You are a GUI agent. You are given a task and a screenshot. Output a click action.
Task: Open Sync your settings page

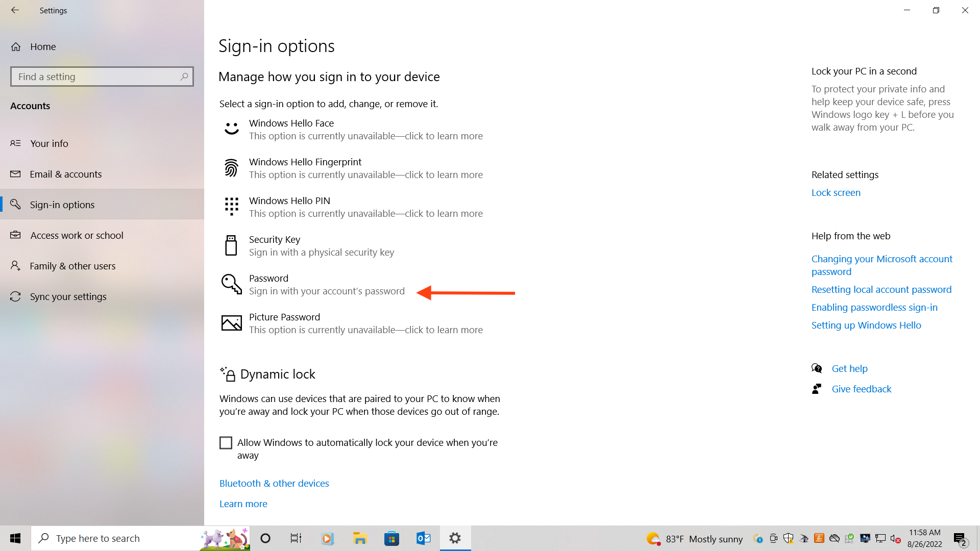click(x=102, y=296)
